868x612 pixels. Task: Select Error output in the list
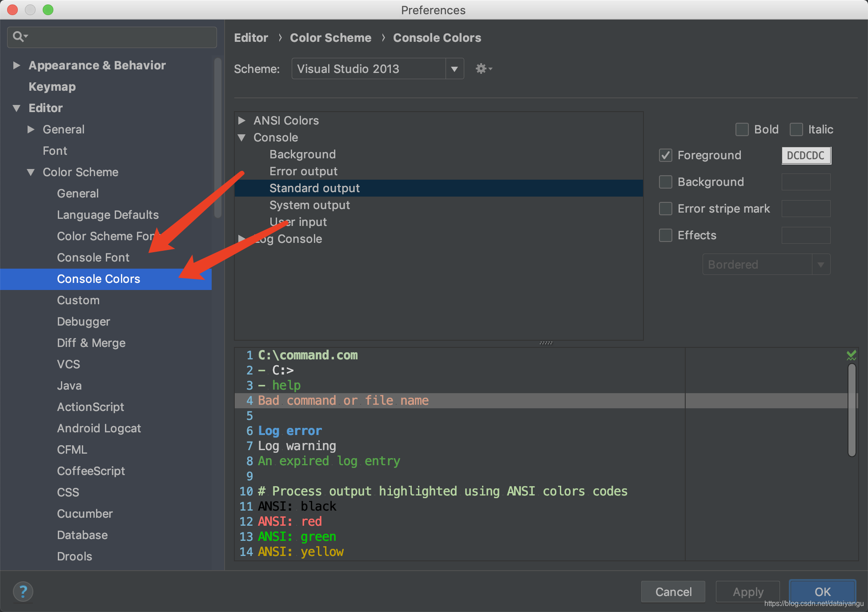click(303, 171)
